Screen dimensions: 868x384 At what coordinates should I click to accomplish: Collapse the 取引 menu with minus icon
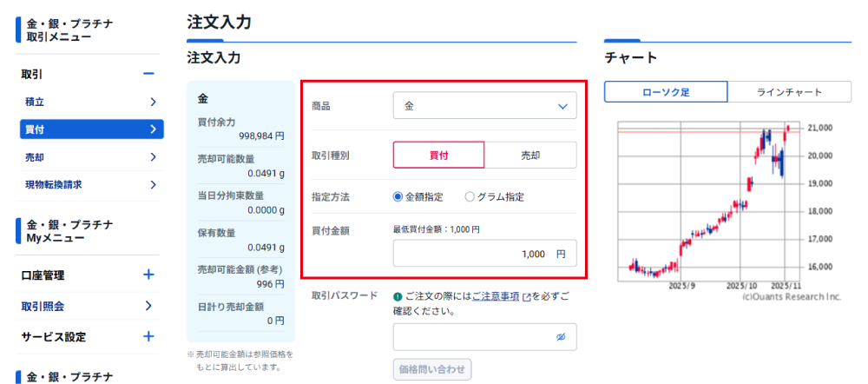pyautogui.click(x=148, y=75)
